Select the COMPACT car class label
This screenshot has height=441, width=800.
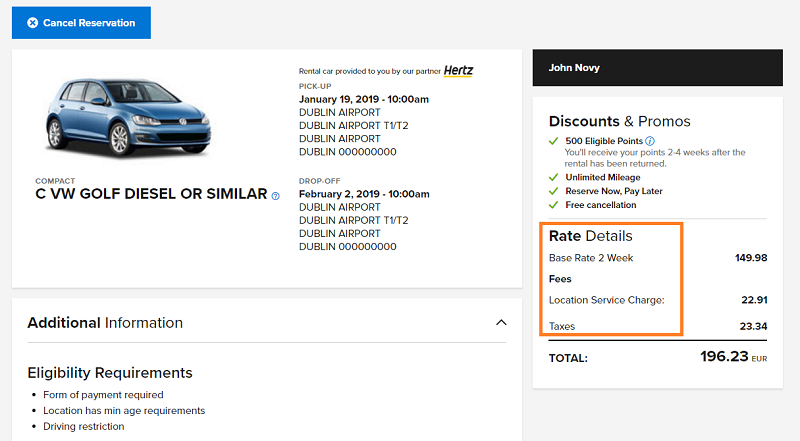[x=55, y=181]
